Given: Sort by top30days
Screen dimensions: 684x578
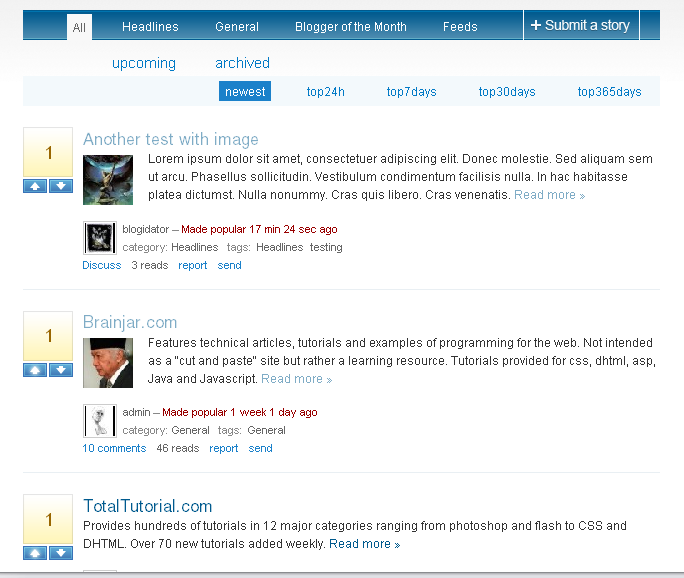Looking at the screenshot, I should 507,92.
